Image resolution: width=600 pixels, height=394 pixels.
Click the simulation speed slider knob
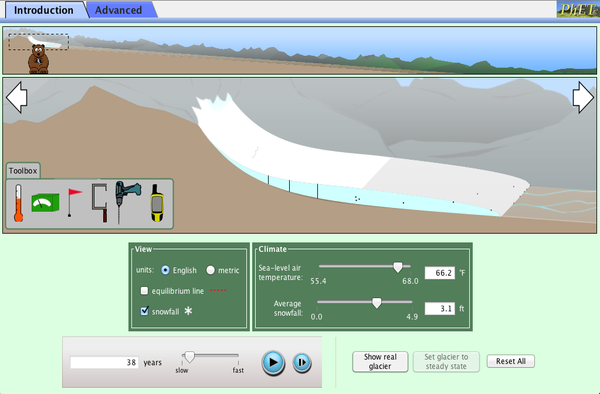[x=189, y=357]
